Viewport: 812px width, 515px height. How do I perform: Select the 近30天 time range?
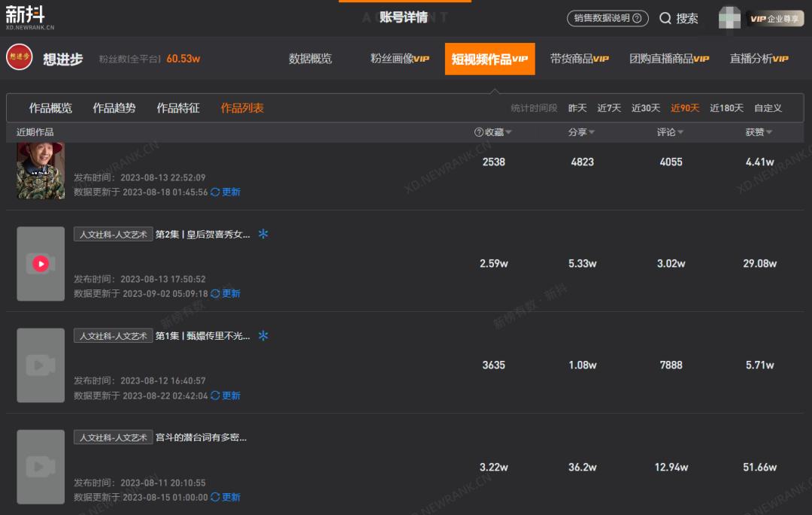[x=646, y=108]
